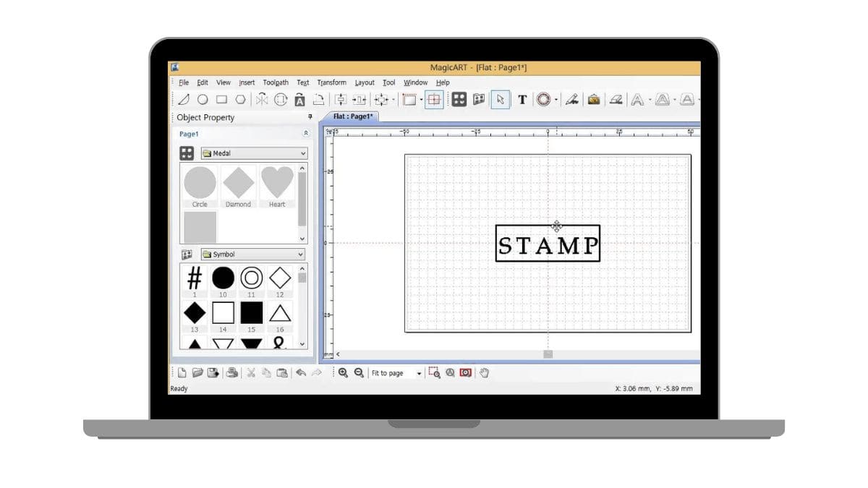Screen dimensions: 868x488
Task: Select the Polygon drawing tool
Action: pyautogui.click(x=242, y=99)
